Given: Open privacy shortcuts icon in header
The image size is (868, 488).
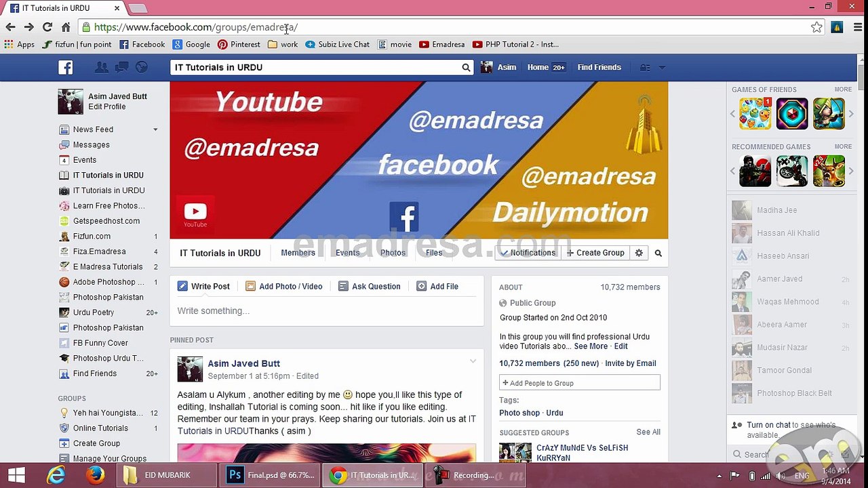Looking at the screenshot, I should tap(645, 67).
